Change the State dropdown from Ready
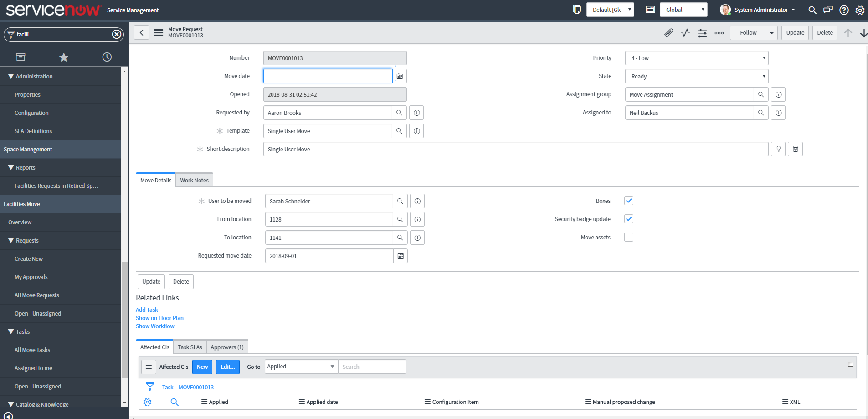Screen dimensions: 868x419 tap(696, 76)
